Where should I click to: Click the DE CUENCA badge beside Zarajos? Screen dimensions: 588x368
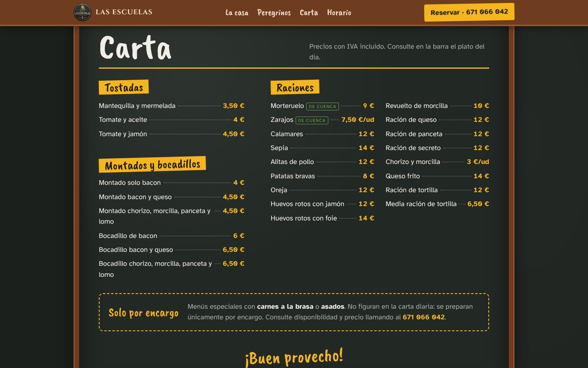pyautogui.click(x=312, y=120)
